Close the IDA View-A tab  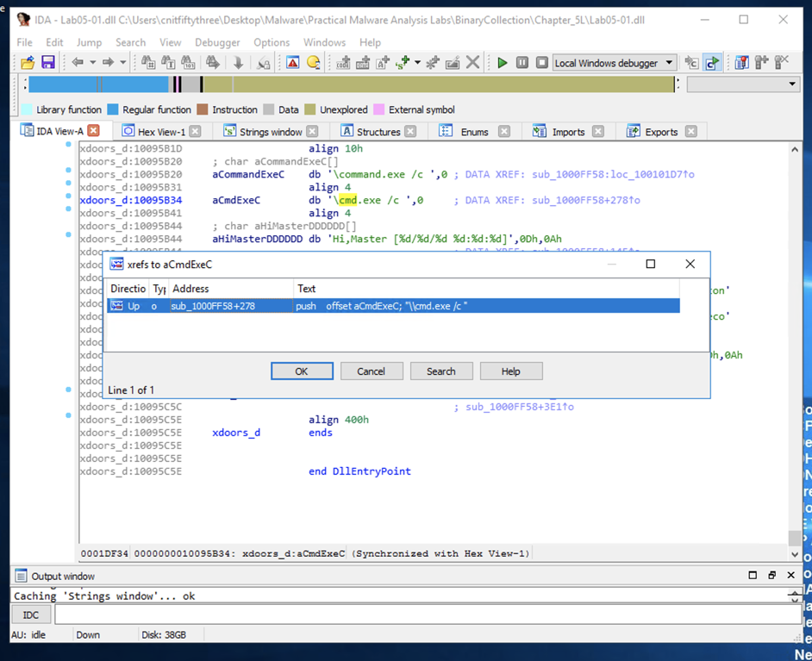point(94,131)
